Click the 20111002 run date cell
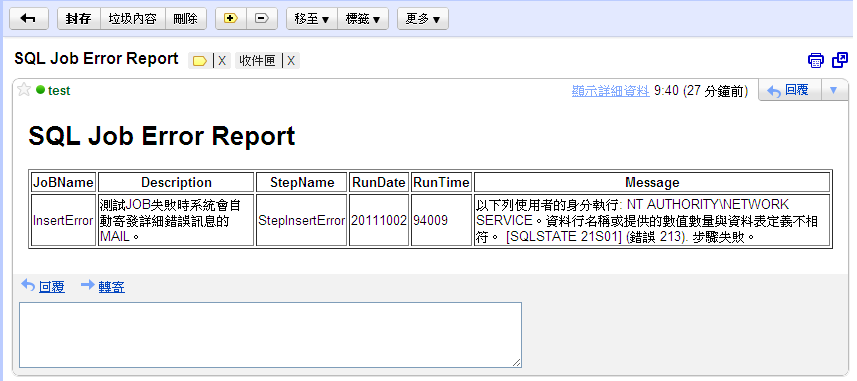This screenshot has width=857, height=381. [379, 220]
